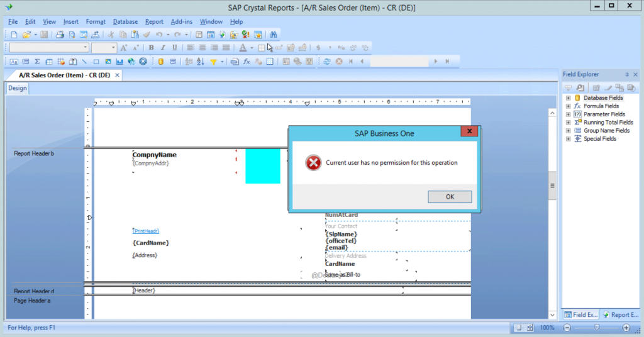Click the Check Dependencies icon

click(x=246, y=35)
